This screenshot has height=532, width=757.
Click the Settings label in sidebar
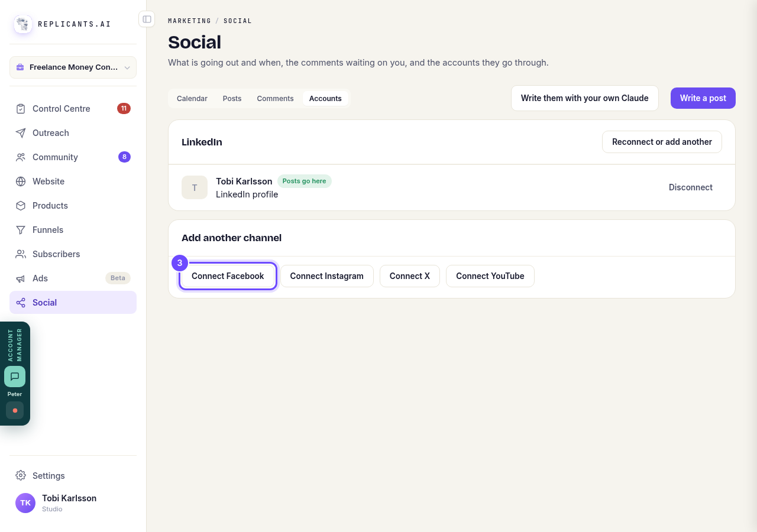(48, 476)
